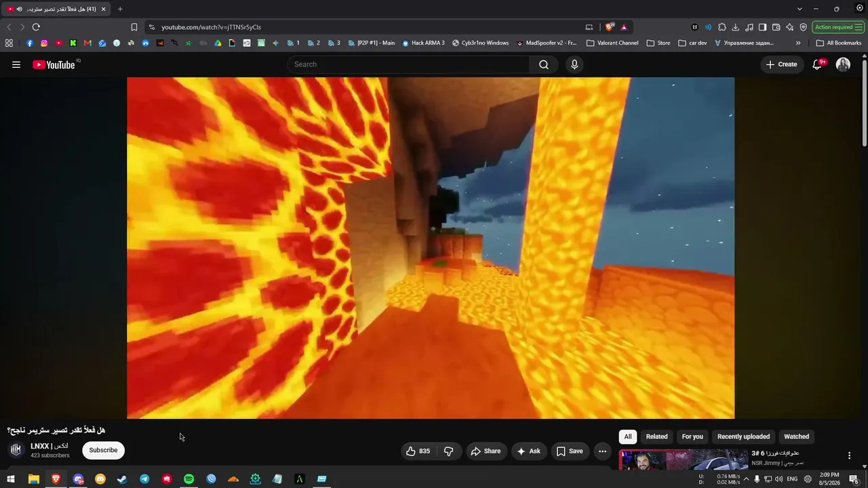Viewport: 868px width, 488px height.
Task: Open the MadSpoofer v2 bookmark
Action: pyautogui.click(x=547, y=43)
